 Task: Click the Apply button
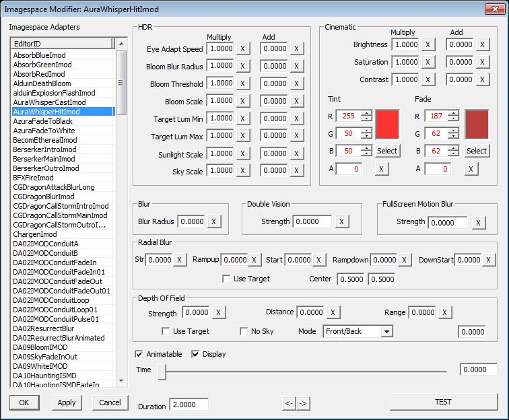tap(67, 403)
